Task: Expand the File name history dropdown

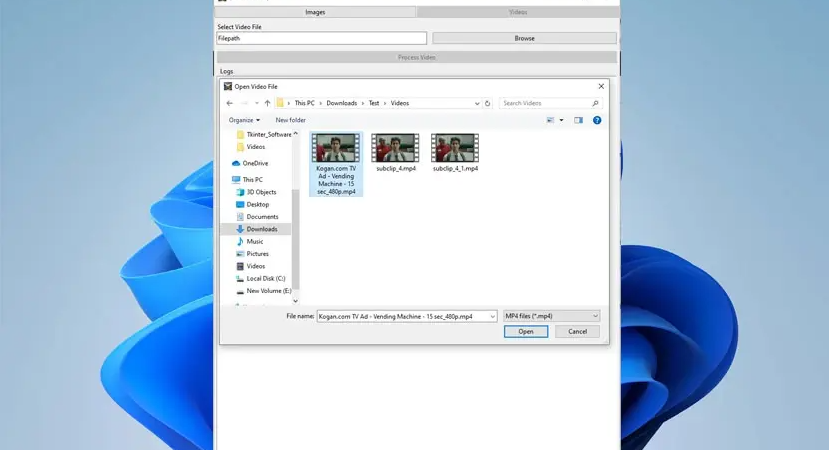Action: tap(493, 316)
